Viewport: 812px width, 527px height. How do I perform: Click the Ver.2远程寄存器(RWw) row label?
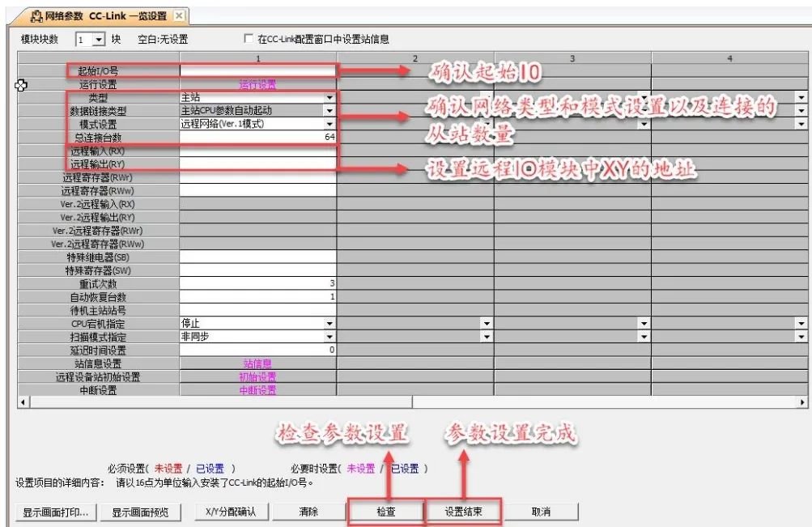pyautogui.click(x=97, y=244)
